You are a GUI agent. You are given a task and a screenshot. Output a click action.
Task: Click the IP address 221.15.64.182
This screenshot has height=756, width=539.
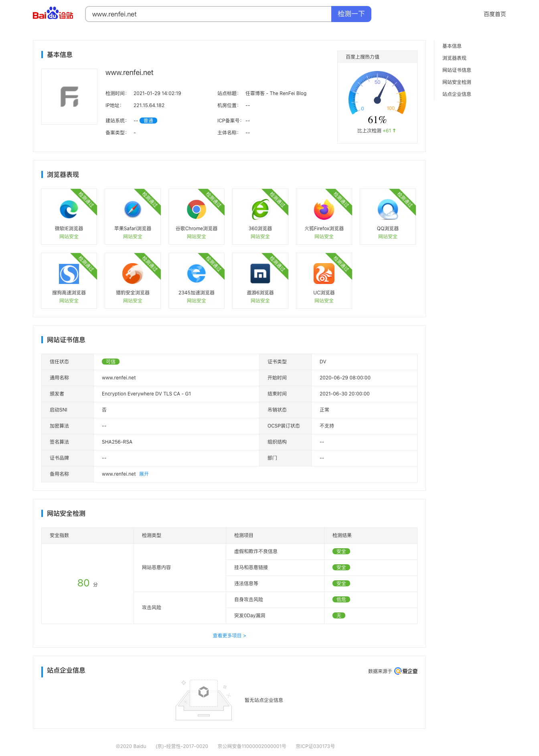(149, 105)
